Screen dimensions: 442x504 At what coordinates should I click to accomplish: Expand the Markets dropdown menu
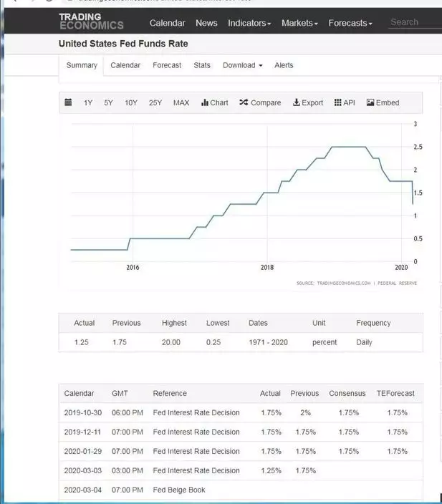[x=299, y=23]
